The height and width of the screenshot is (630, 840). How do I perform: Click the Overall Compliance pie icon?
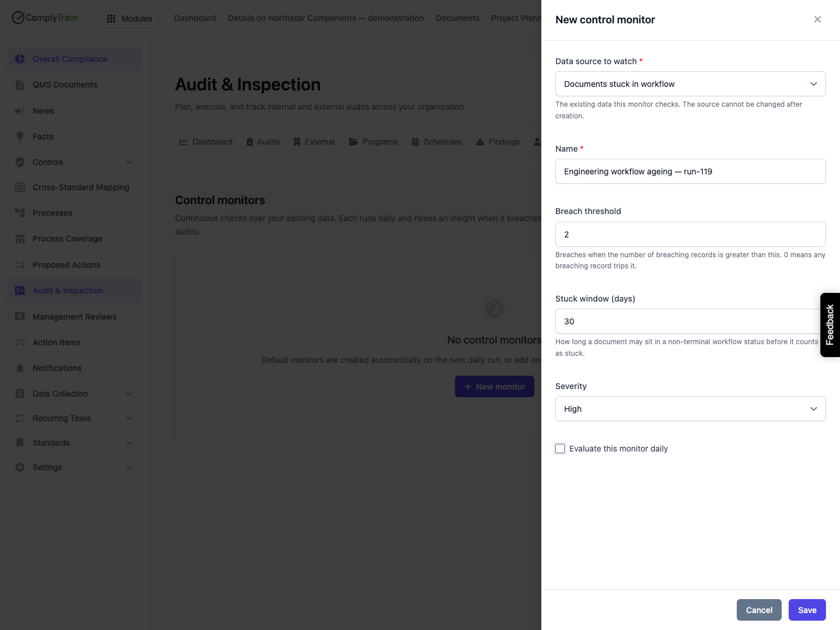click(x=20, y=59)
